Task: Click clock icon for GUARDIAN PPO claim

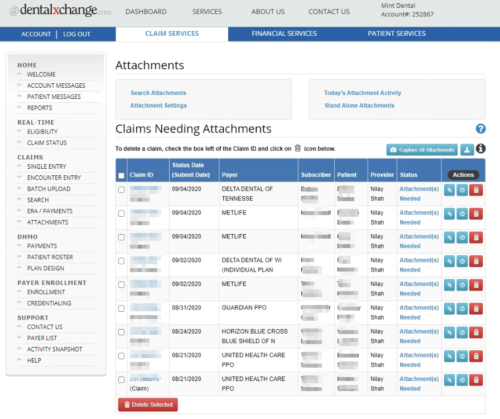Action: click(462, 309)
